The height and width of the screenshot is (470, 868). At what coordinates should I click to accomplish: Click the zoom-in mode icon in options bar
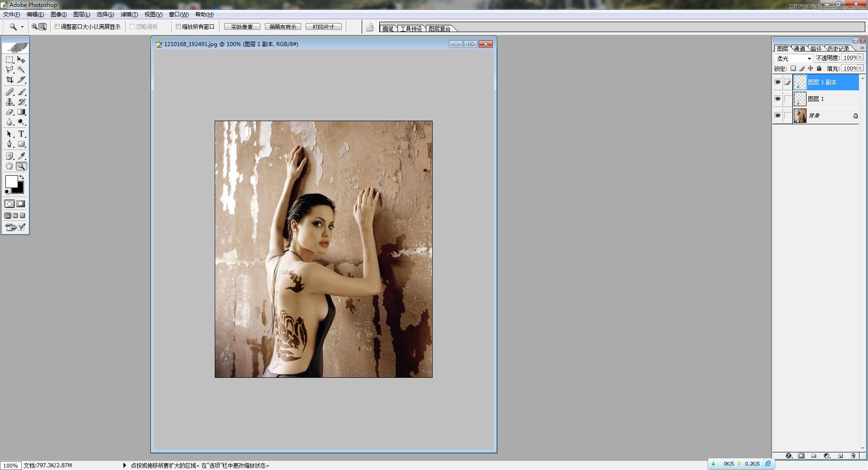[x=34, y=27]
